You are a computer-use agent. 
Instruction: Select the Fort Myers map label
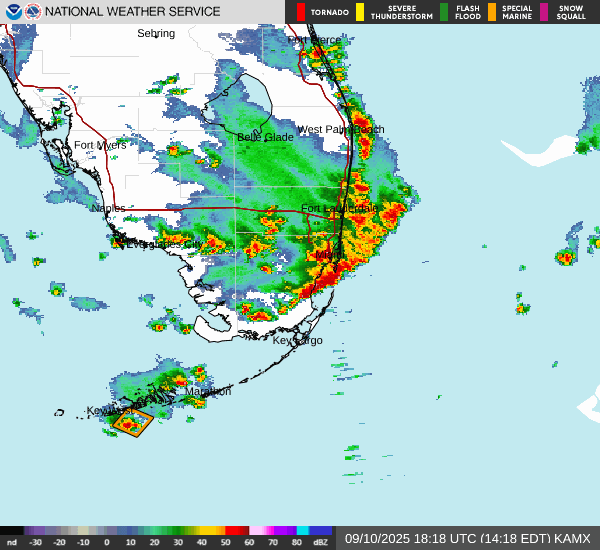100,146
